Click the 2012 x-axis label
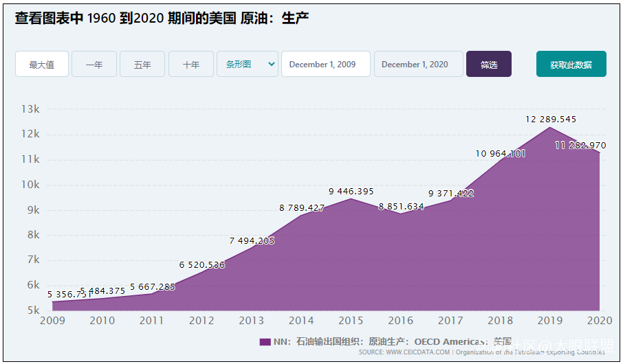The image size is (623, 364). point(201,320)
